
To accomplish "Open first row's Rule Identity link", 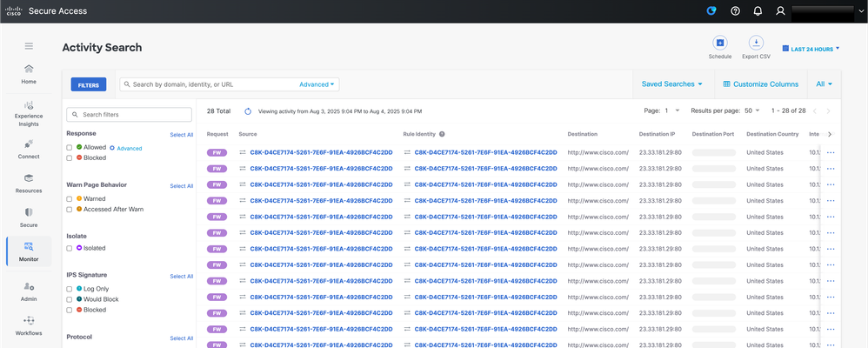I will (x=485, y=152).
